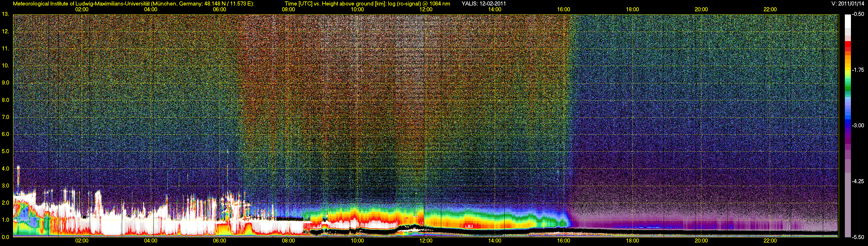The image size is (868, 246).
Task: Click the 9.0 height axis label
Action: (5, 83)
